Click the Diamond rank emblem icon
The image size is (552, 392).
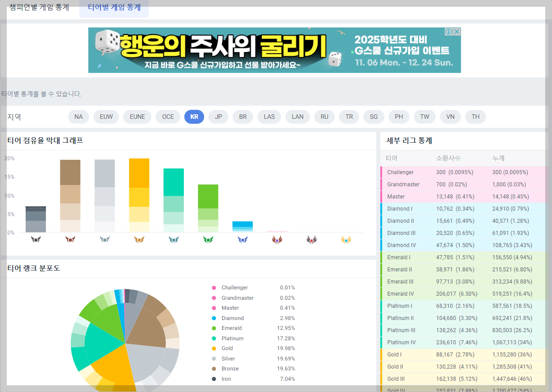243,239
